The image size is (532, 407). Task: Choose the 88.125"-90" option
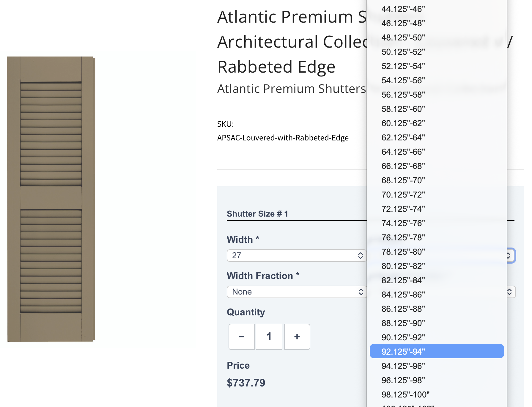tap(437, 323)
